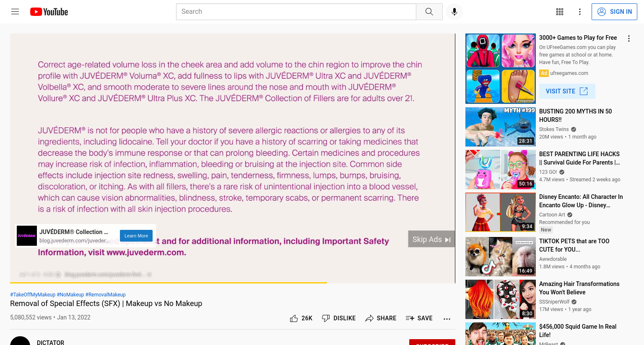Open the 3000+ Games ad thumbnail
Image resolution: width=644 pixels, height=345 pixels.
(x=501, y=69)
